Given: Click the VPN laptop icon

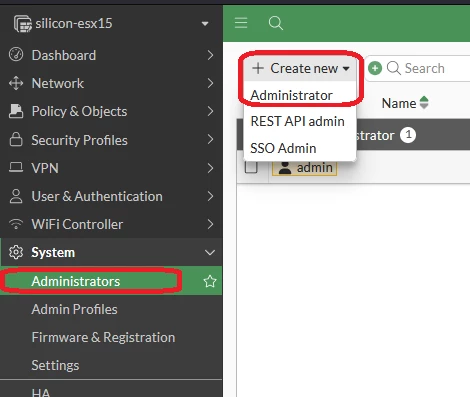Looking at the screenshot, I should pyautogui.click(x=16, y=167).
